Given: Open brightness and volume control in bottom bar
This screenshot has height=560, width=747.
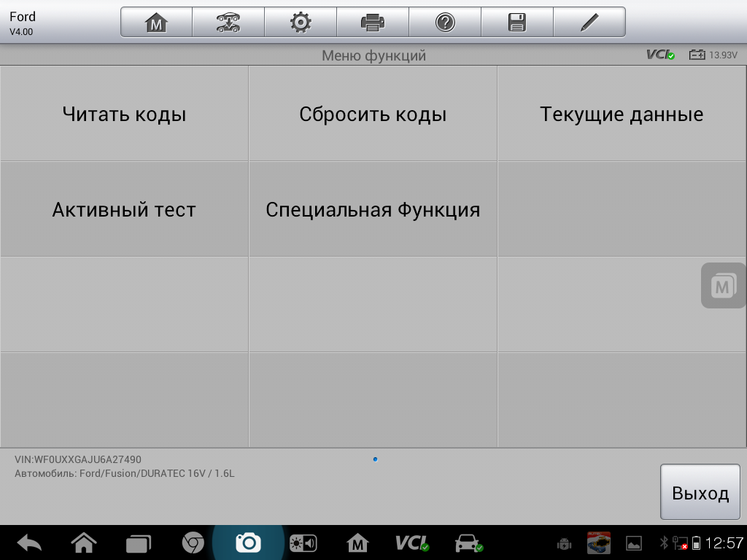Looking at the screenshot, I should 303,542.
